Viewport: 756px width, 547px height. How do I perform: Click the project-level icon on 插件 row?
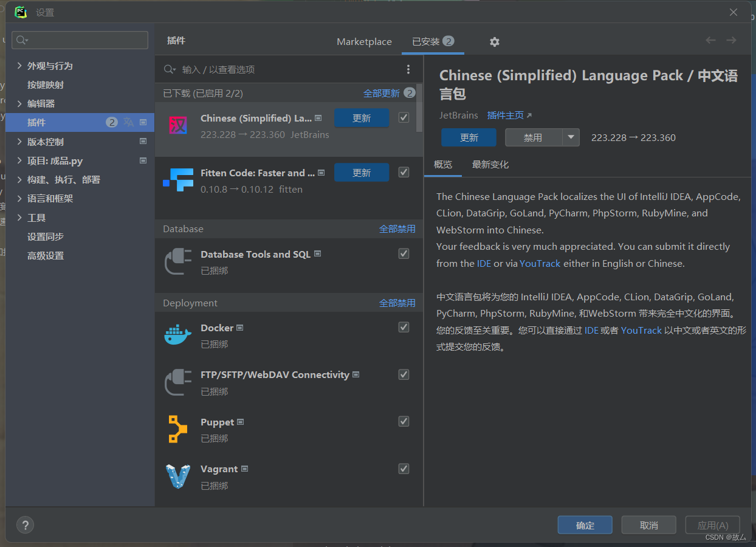pyautogui.click(x=143, y=122)
